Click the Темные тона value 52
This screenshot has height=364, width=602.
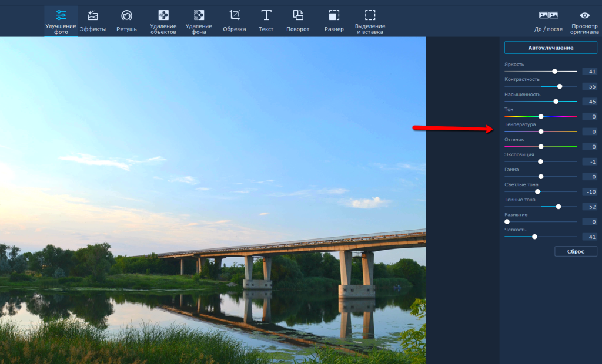pyautogui.click(x=590, y=207)
